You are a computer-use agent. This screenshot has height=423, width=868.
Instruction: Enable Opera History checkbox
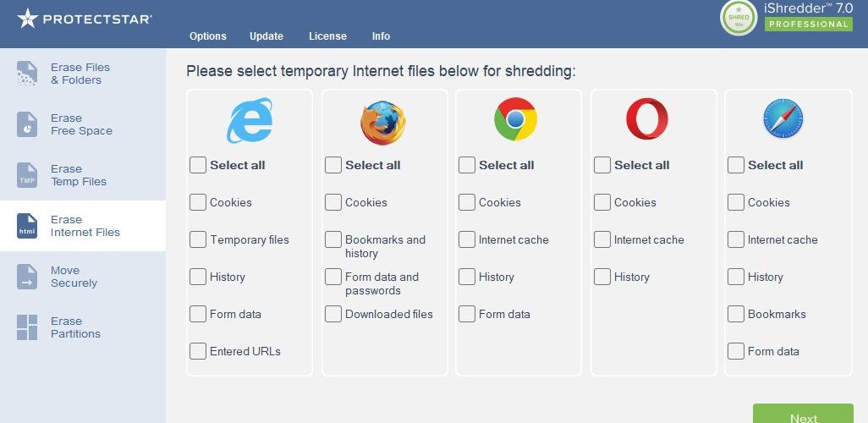pyautogui.click(x=602, y=277)
